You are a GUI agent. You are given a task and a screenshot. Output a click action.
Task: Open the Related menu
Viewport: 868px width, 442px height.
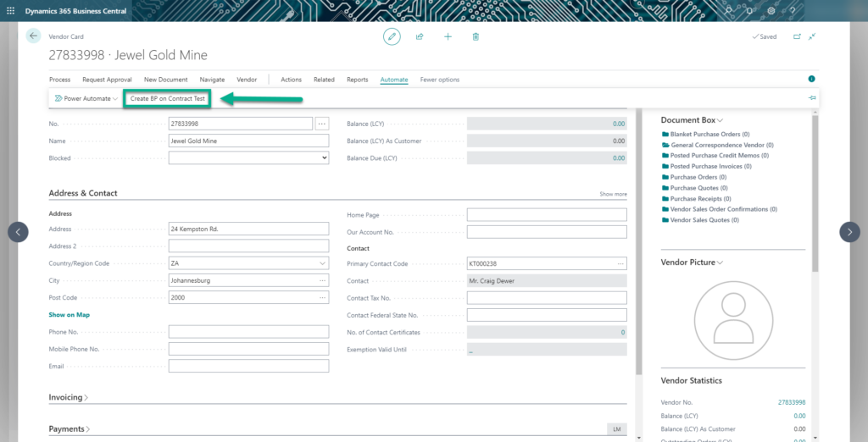(x=324, y=80)
